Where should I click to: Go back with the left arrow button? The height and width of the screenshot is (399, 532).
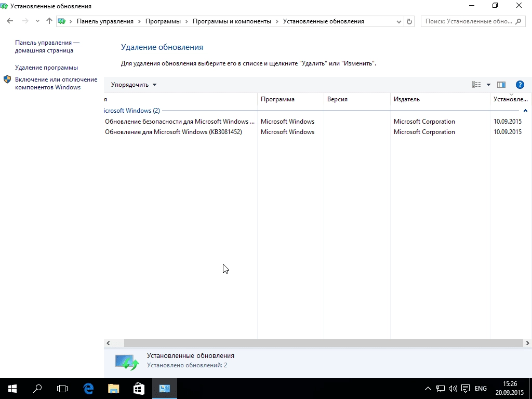point(10,21)
